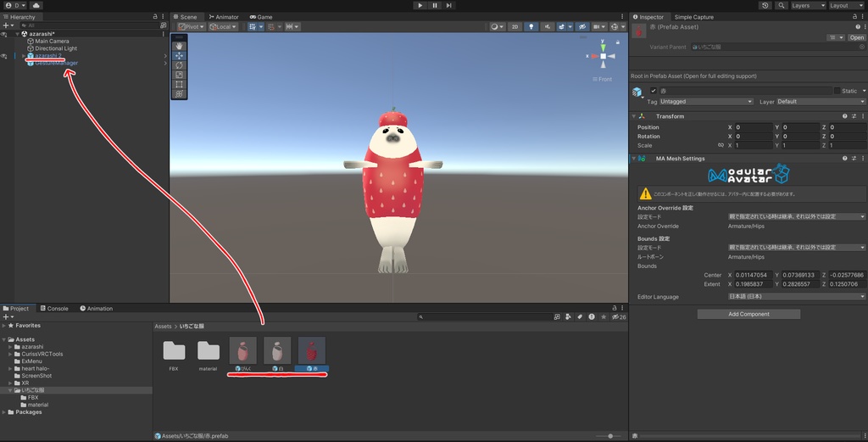Switch to the Game tab
Image resolution: width=868 pixels, height=442 pixels.
(x=261, y=17)
